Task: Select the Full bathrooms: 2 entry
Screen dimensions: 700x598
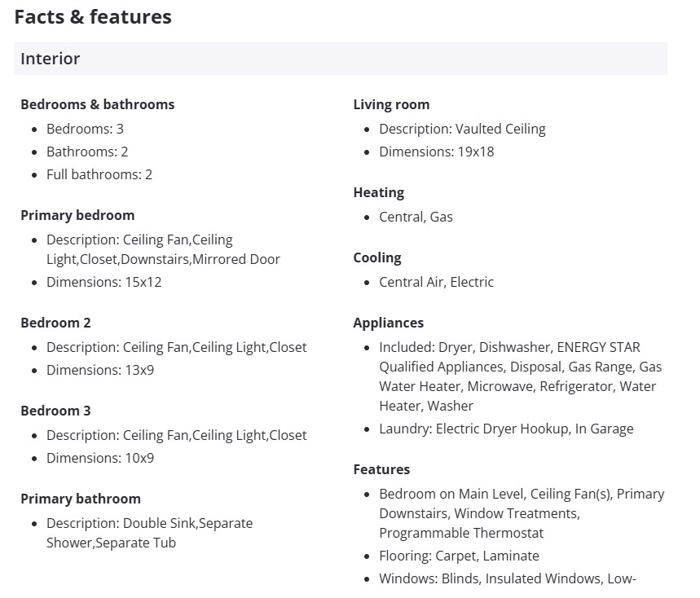Action: pyautogui.click(x=99, y=174)
